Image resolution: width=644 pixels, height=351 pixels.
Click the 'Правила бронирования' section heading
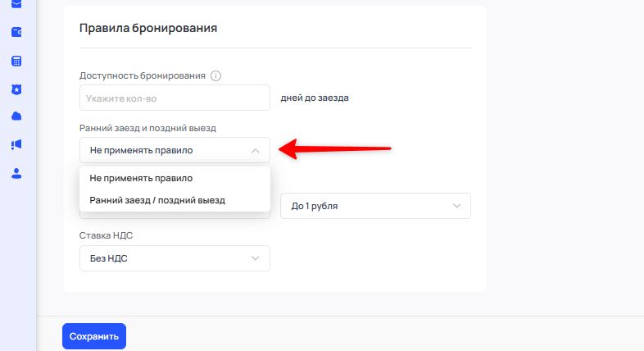[x=147, y=28]
